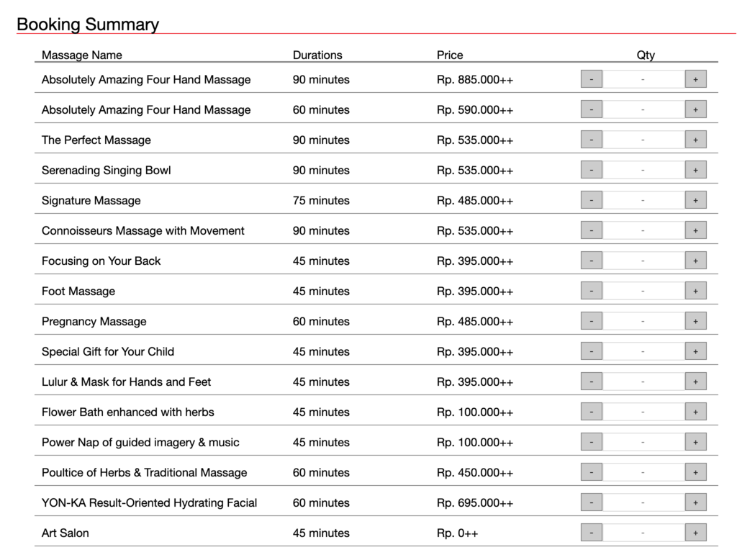Remove one Focusing on Your Back massage
This screenshot has height=560, width=737.
point(592,261)
